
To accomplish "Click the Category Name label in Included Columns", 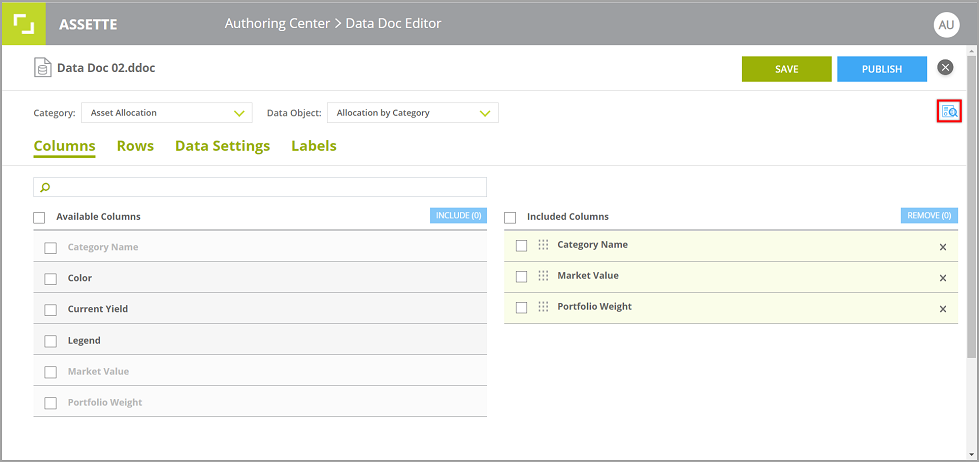I will [593, 244].
